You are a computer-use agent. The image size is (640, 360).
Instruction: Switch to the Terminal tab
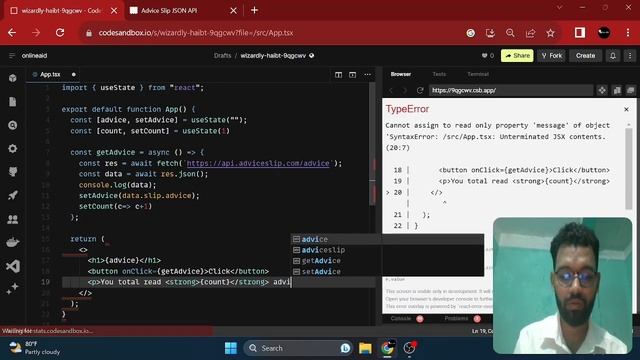pyautogui.click(x=478, y=74)
